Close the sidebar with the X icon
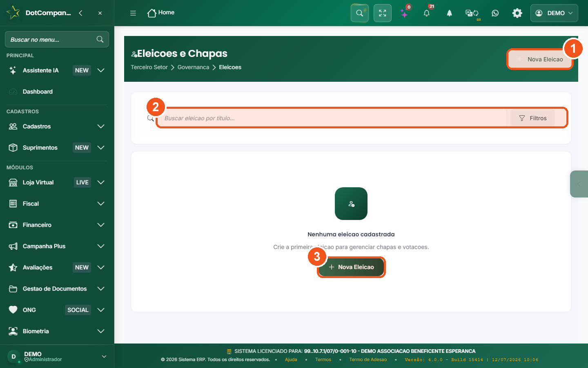 pyautogui.click(x=100, y=13)
